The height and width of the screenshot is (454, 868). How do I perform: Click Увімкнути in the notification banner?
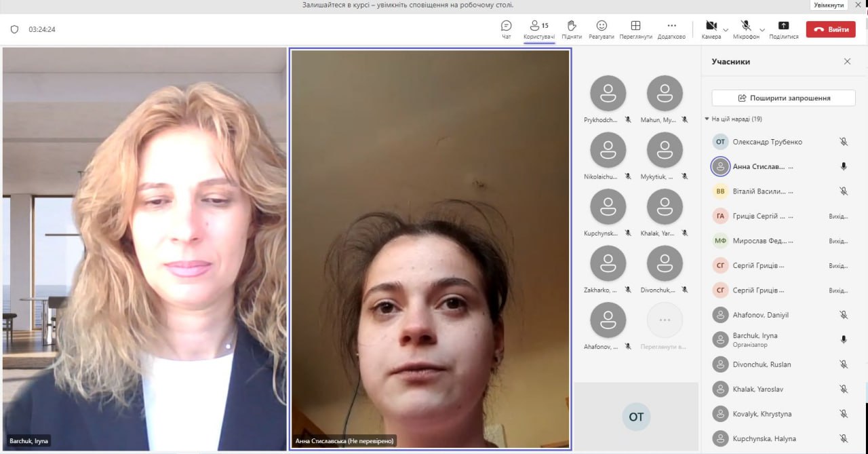click(829, 5)
